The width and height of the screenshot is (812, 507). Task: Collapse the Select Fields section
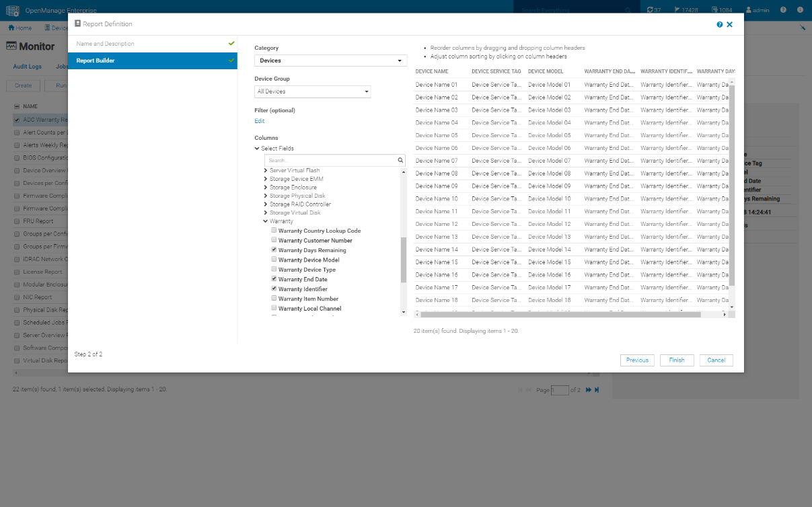point(257,149)
